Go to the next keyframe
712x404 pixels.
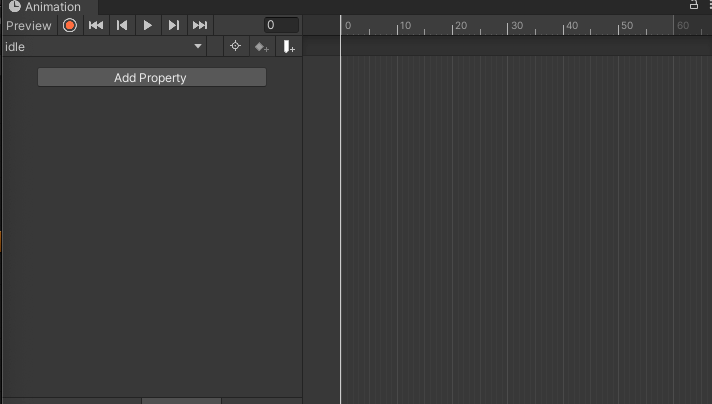174,25
